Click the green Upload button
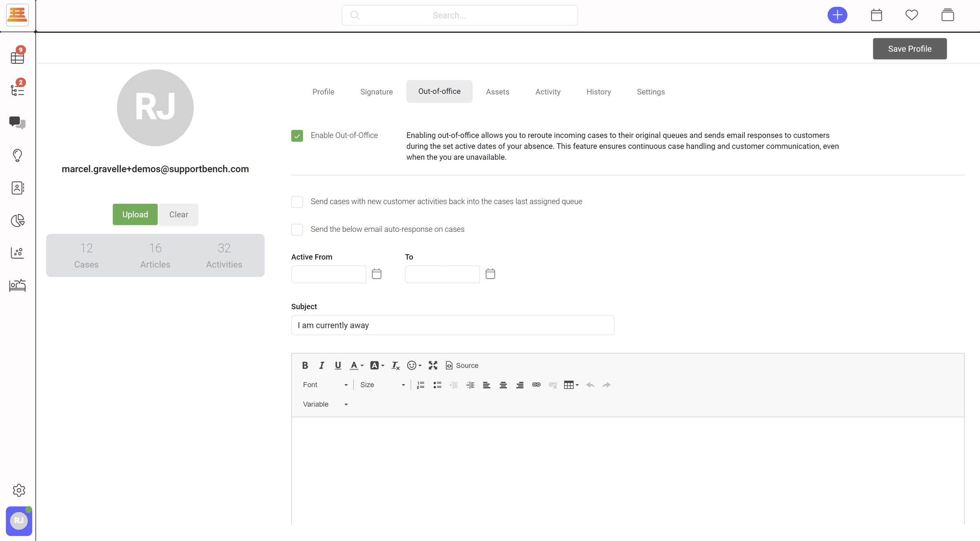The width and height of the screenshot is (980, 541). 135,214
